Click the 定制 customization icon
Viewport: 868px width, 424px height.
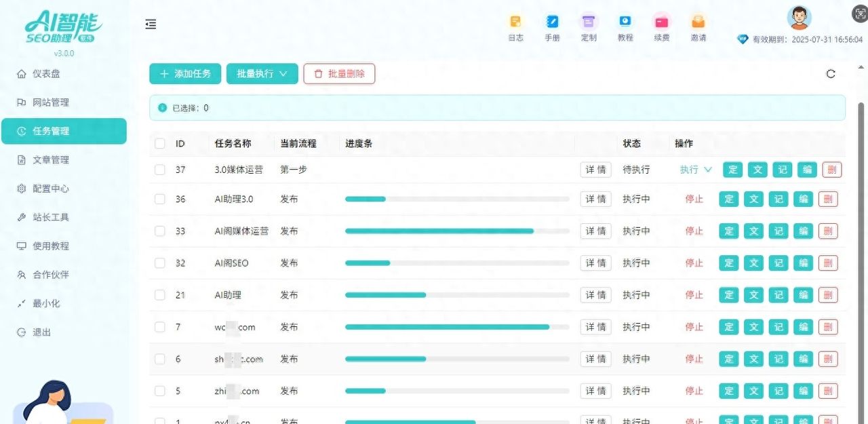pyautogui.click(x=589, y=22)
